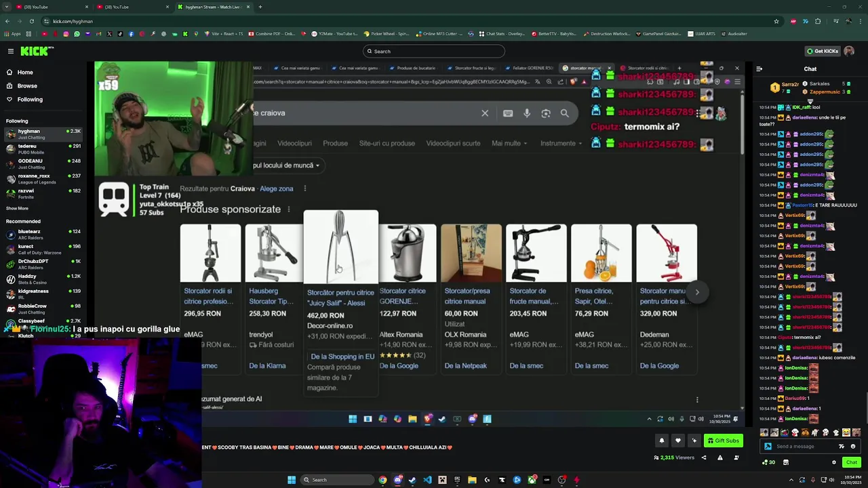
Task: Click the Windows Start button
Action: click(292, 480)
